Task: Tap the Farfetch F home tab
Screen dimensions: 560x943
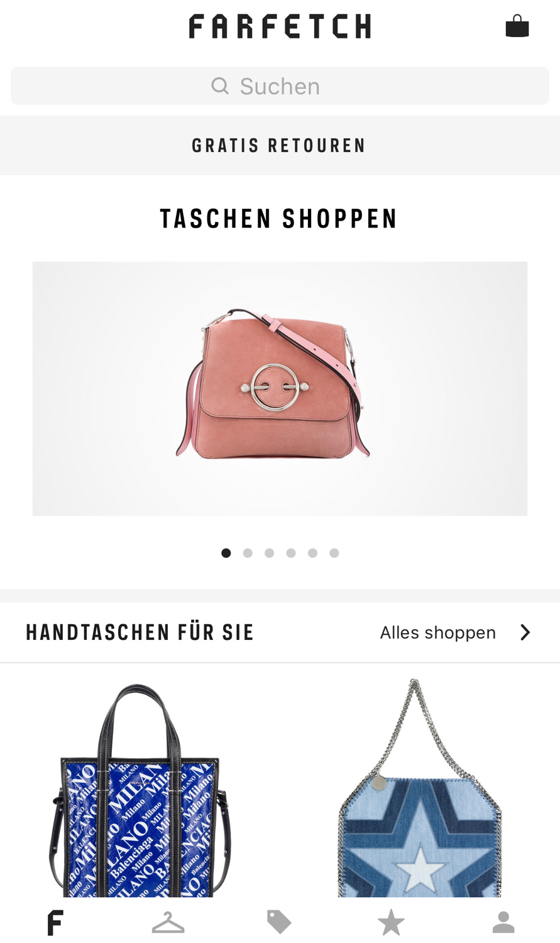Action: click(x=55, y=922)
